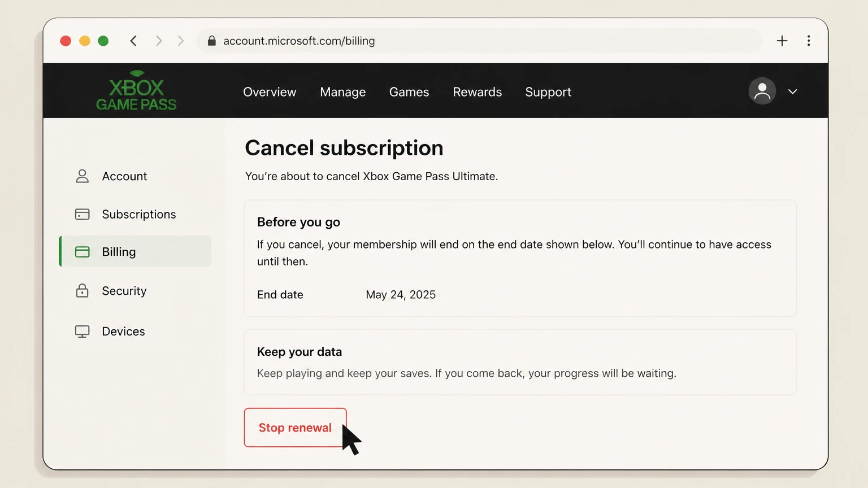Click the green Billing card icon
The width and height of the screenshot is (868, 488).
coord(83,252)
